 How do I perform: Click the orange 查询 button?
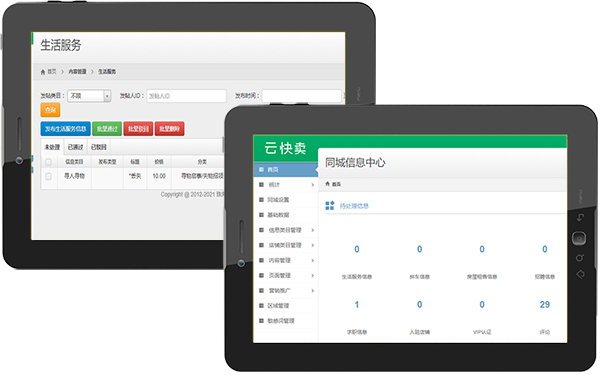click(x=50, y=110)
